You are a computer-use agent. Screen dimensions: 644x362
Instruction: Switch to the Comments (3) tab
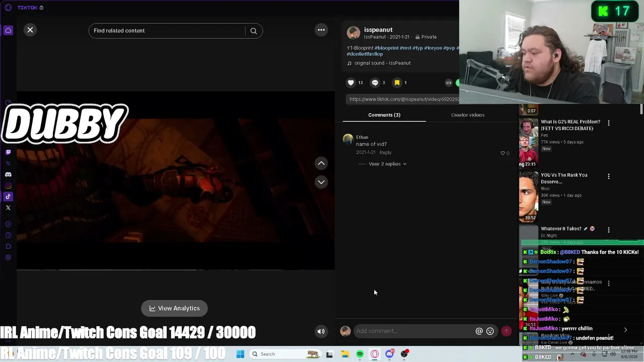pyautogui.click(x=384, y=115)
